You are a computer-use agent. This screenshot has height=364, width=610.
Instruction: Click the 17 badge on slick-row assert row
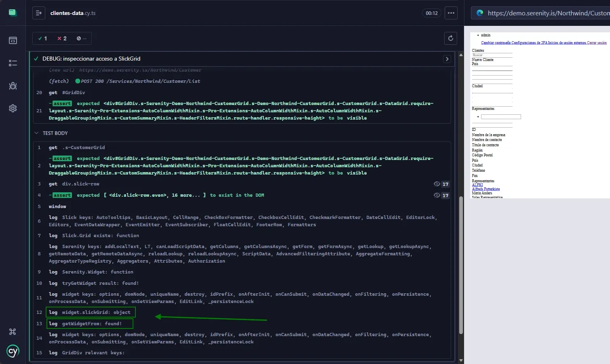[x=445, y=196]
